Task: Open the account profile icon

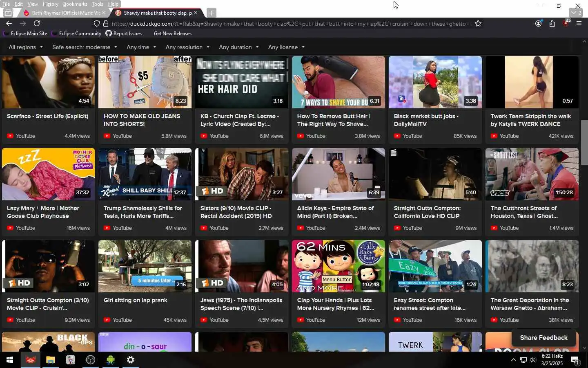Action: (539, 23)
